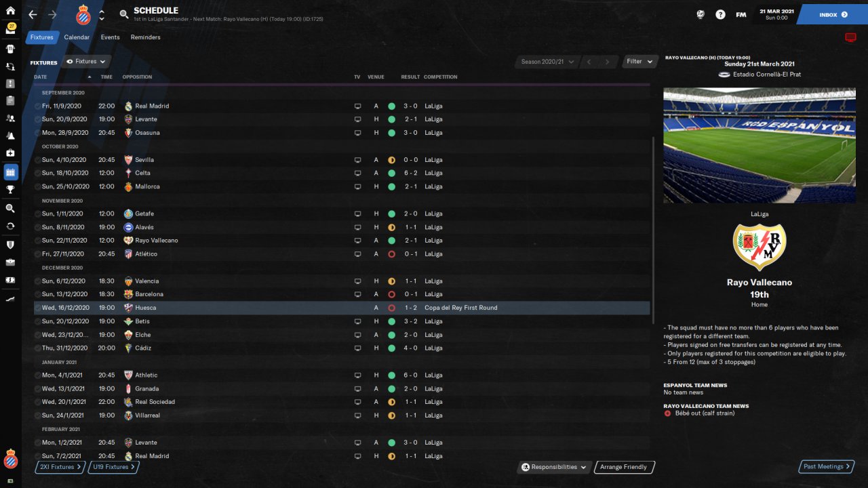
Task: Go to previous season with left chevron
Action: point(589,62)
